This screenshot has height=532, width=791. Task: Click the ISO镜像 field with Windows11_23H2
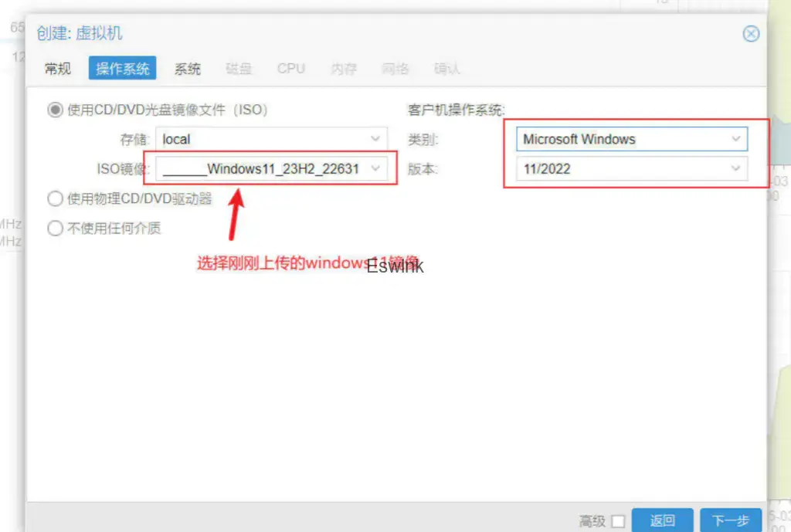(261, 168)
